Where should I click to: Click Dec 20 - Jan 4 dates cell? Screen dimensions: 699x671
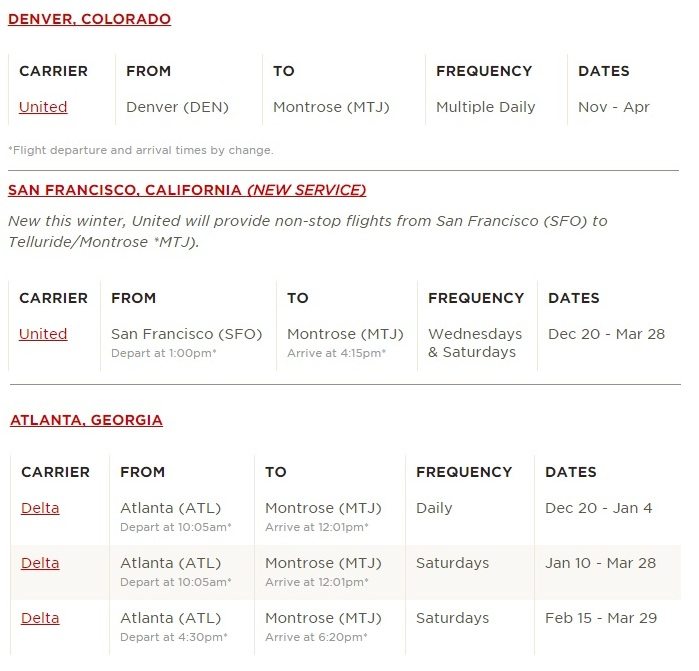click(x=599, y=508)
